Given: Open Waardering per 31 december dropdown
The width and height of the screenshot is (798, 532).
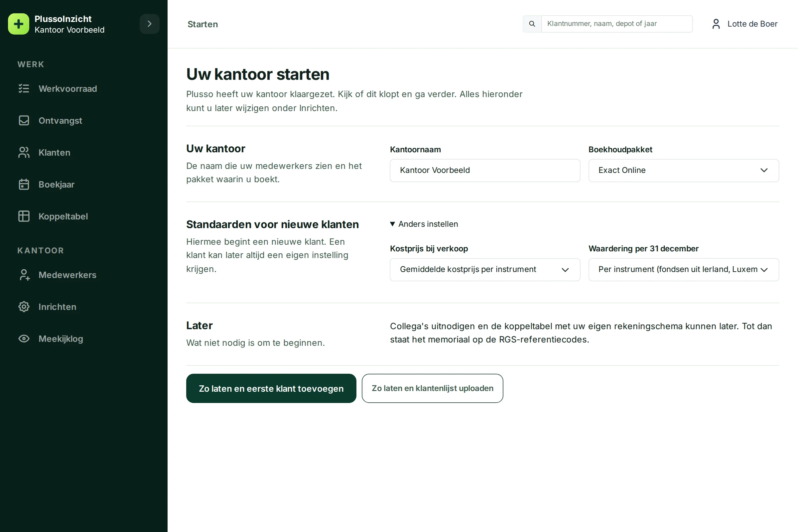Looking at the screenshot, I should pos(683,269).
